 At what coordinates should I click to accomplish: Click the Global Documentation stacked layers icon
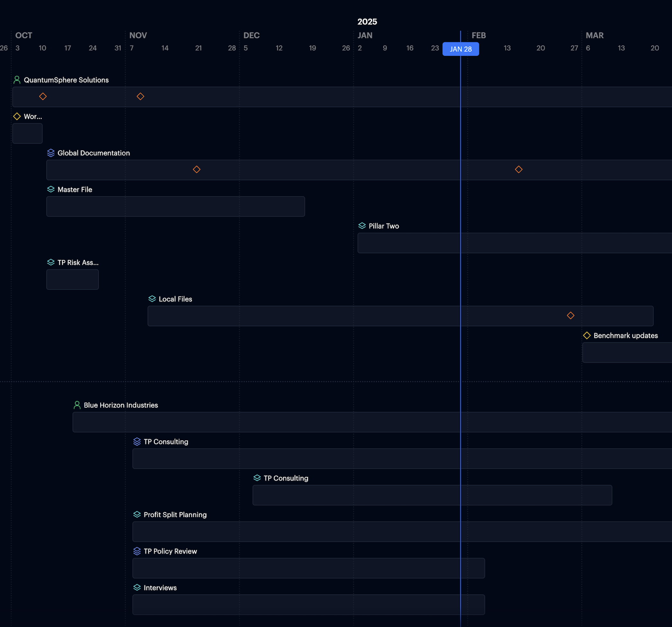tap(51, 153)
